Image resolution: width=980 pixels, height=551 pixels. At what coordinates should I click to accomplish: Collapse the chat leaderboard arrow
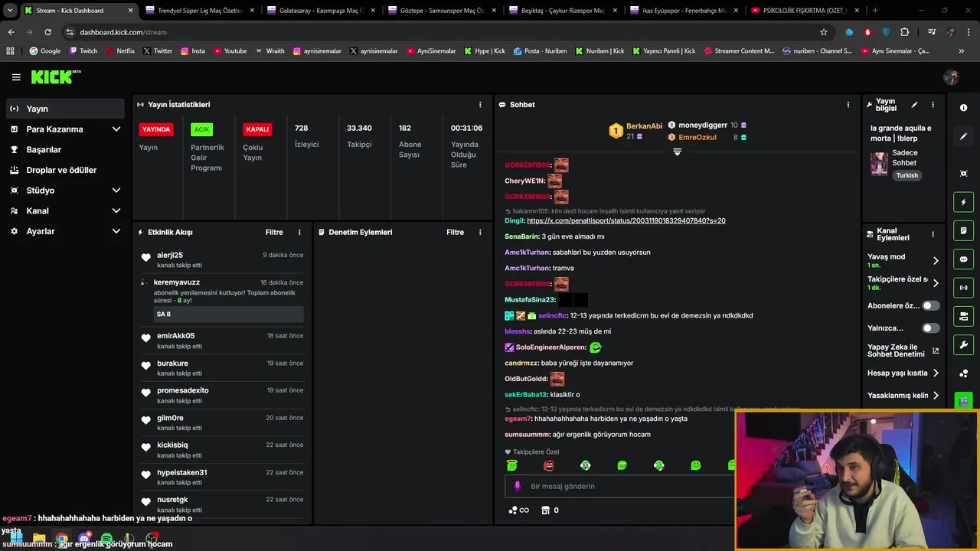coord(677,152)
